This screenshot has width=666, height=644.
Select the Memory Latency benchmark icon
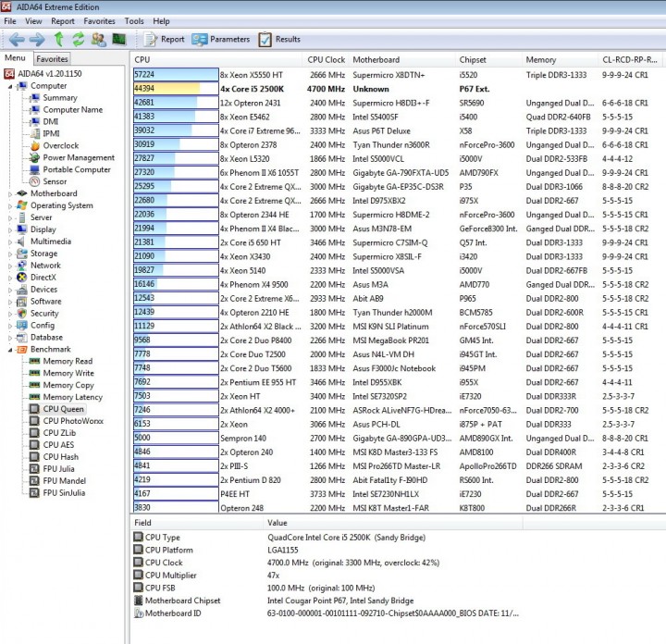point(34,397)
